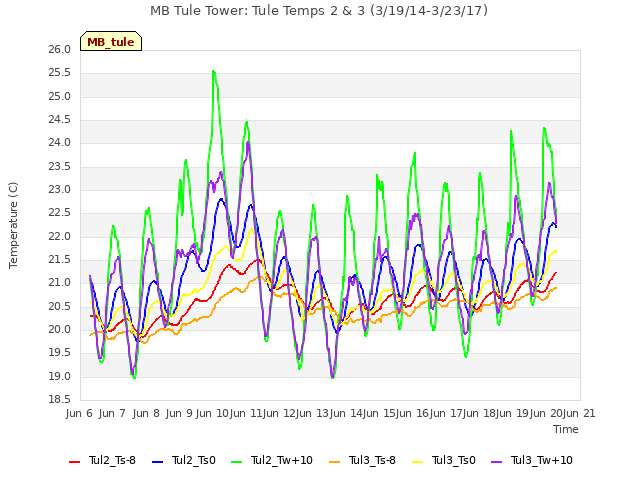The height and width of the screenshot is (480, 640).
Task: Click the purple Tul3_Tw+10 legend swatch
Action: pyautogui.click(x=496, y=462)
